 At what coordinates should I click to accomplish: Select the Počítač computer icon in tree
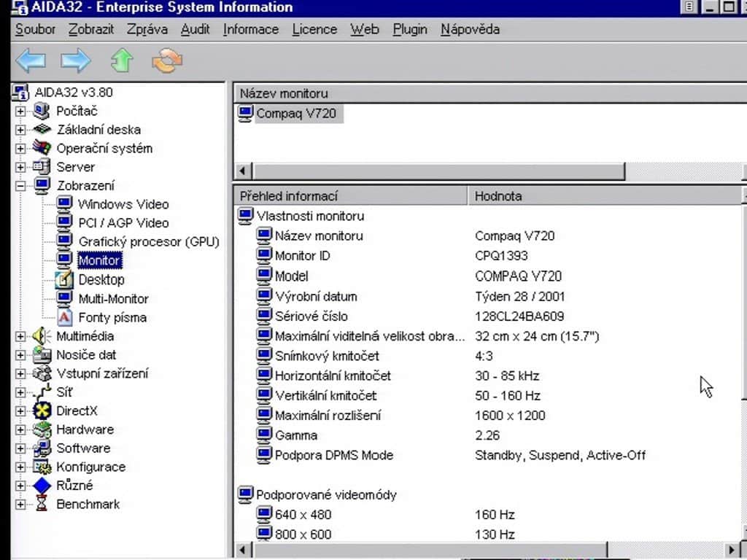click(42, 111)
